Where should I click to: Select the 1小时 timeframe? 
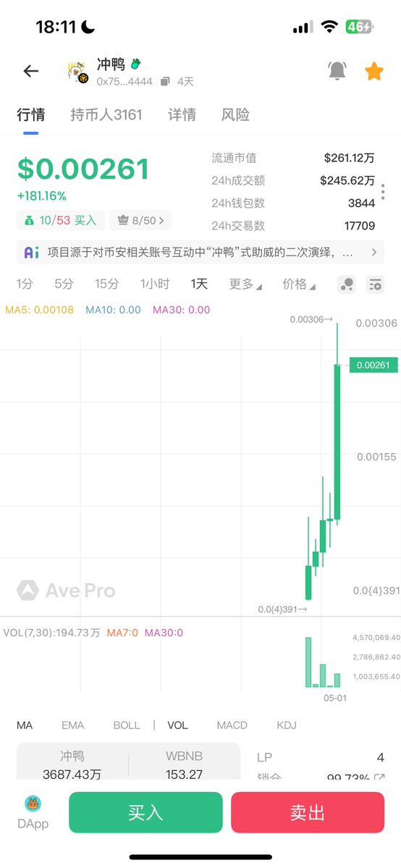(154, 284)
